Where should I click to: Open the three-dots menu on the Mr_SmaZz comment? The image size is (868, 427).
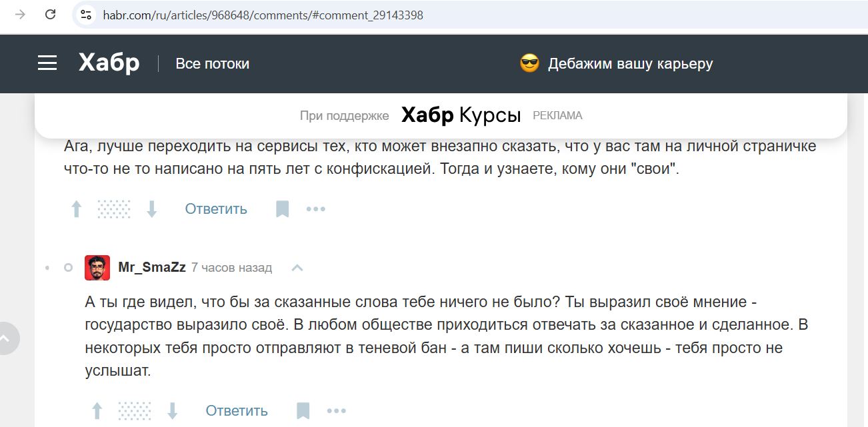coord(336,410)
